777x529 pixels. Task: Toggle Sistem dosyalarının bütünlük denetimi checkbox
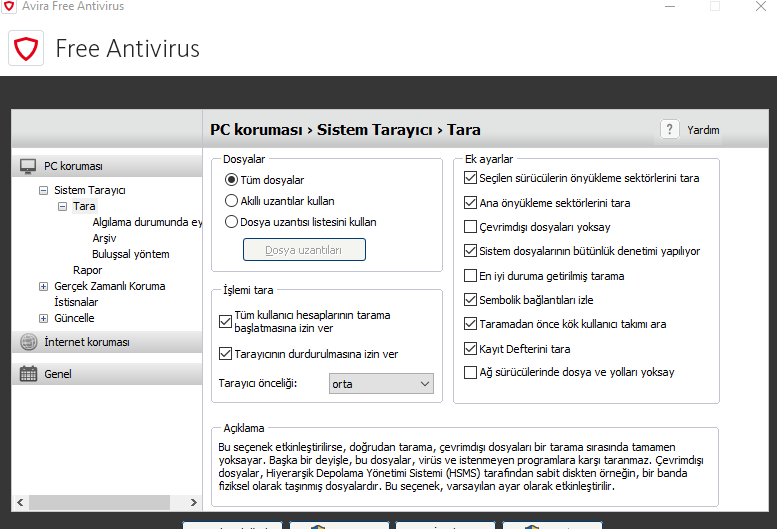coord(470,251)
